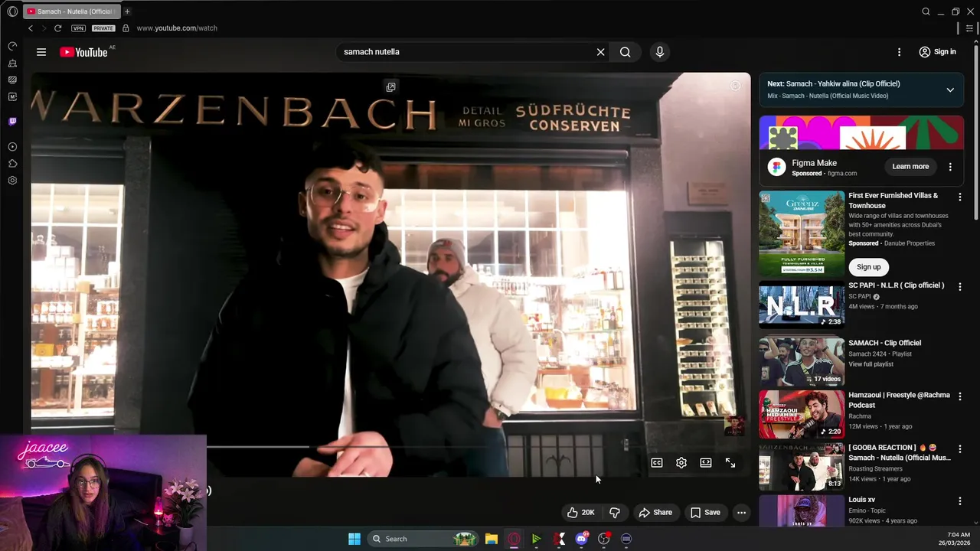Image resolution: width=980 pixels, height=551 pixels.
Task: Open YouTube hamburger guide menu
Action: (x=41, y=52)
